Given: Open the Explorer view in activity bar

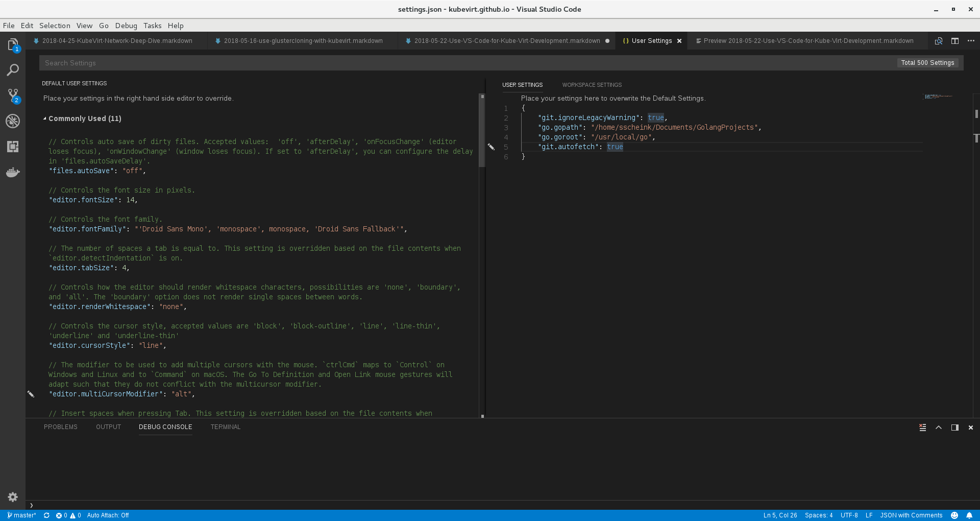Looking at the screenshot, I should pos(13,44).
